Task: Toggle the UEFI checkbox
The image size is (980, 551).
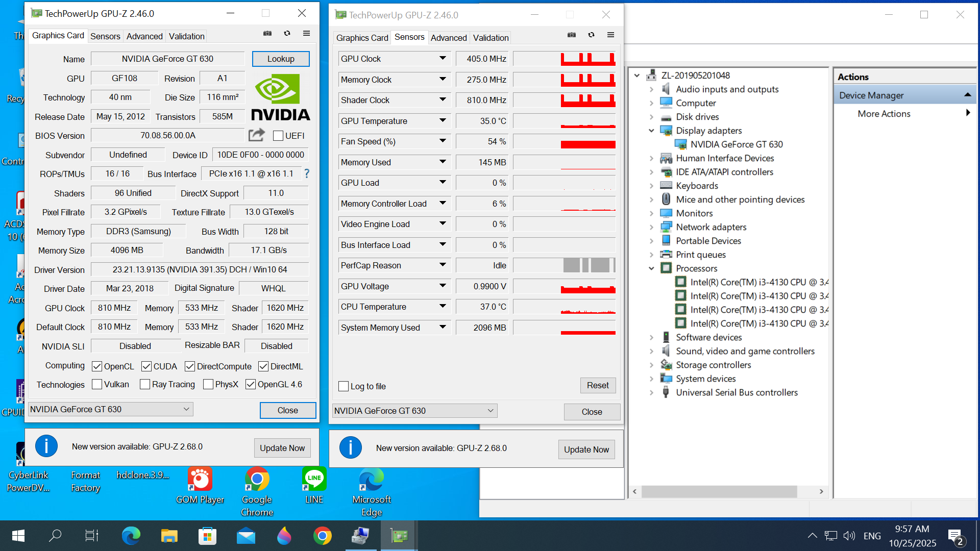Action: point(278,136)
